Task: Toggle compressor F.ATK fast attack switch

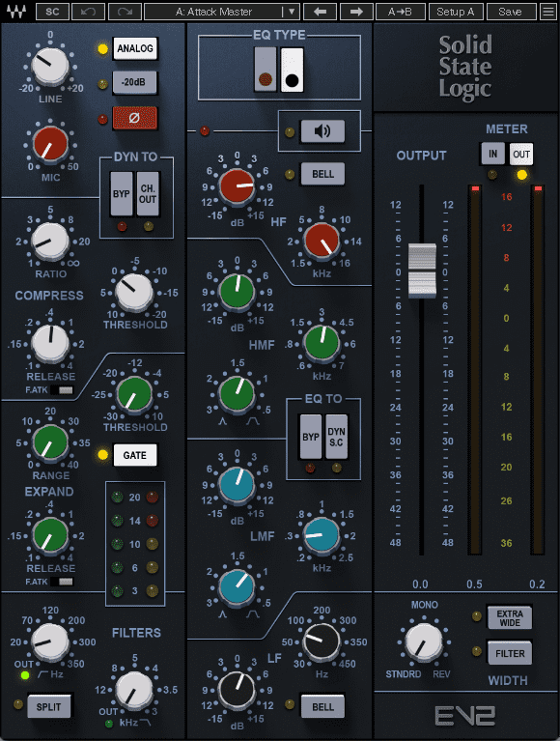Action: click(x=62, y=390)
